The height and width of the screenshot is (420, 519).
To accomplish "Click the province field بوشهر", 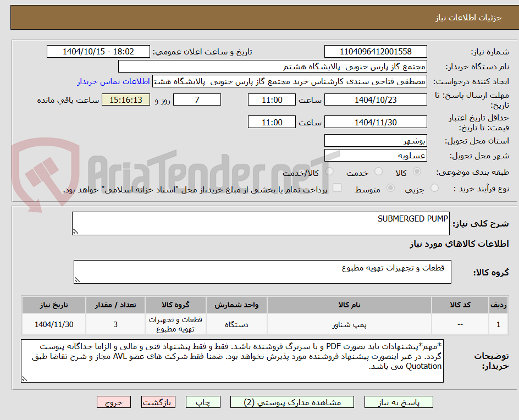I will pos(376,141).
